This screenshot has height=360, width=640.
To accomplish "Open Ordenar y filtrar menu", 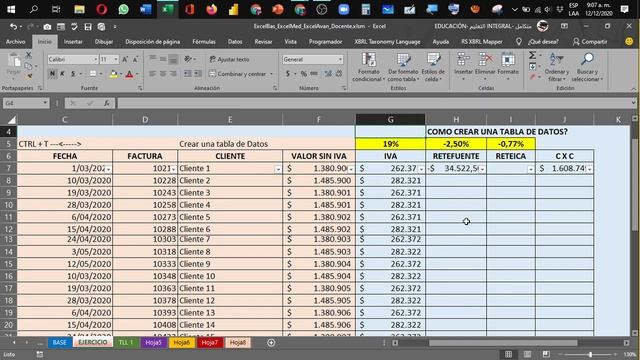I will [x=556, y=67].
